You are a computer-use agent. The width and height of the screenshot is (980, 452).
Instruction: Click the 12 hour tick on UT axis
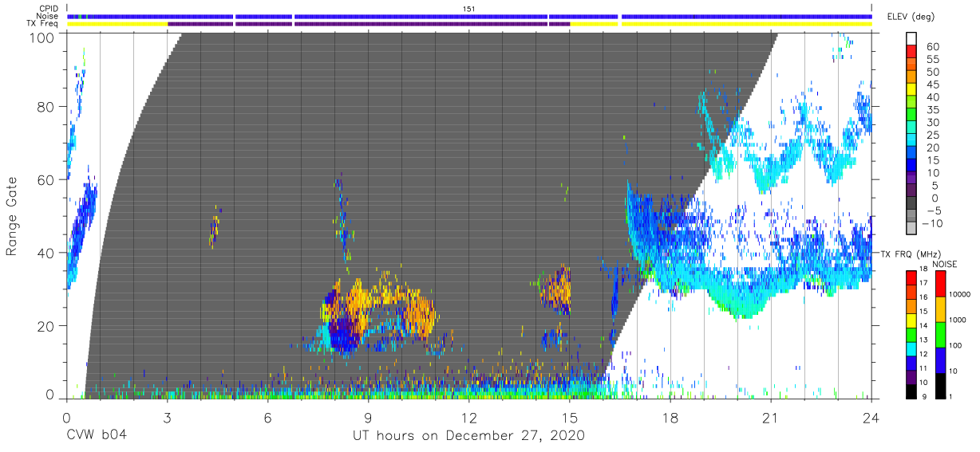[468, 418]
